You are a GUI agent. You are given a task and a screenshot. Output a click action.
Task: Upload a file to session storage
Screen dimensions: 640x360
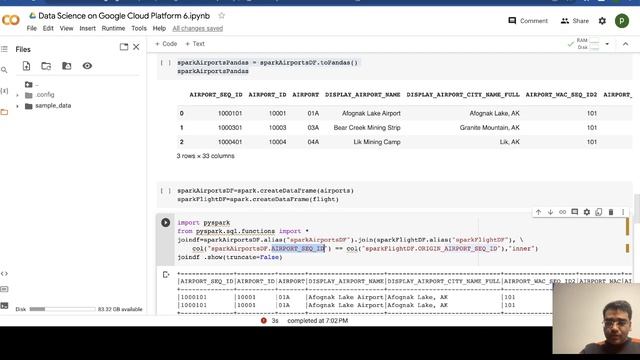click(27, 66)
